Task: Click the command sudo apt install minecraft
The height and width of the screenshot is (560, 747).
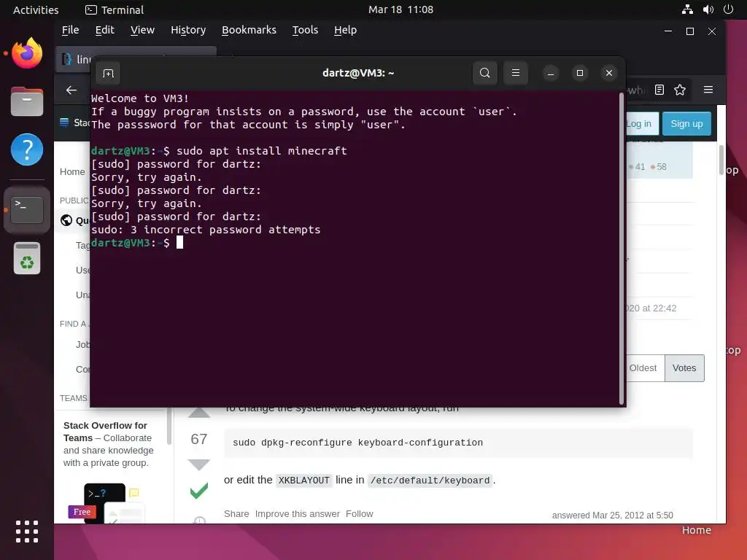Action: (x=262, y=151)
